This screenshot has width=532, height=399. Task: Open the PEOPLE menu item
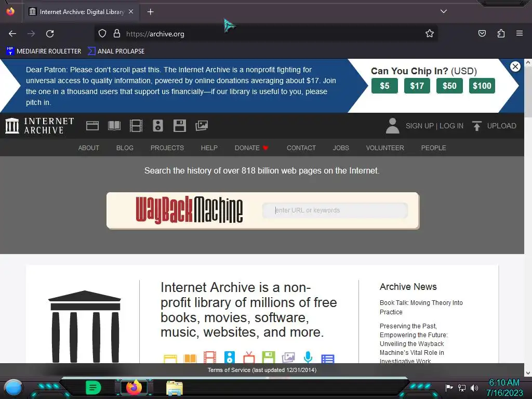(x=433, y=148)
